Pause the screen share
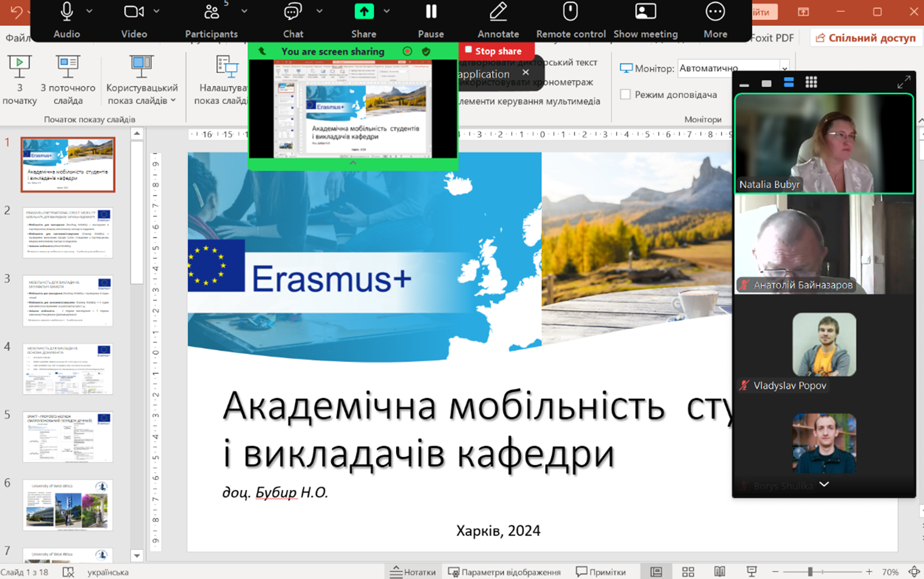Viewport: 924px width, 579px height. click(x=431, y=12)
